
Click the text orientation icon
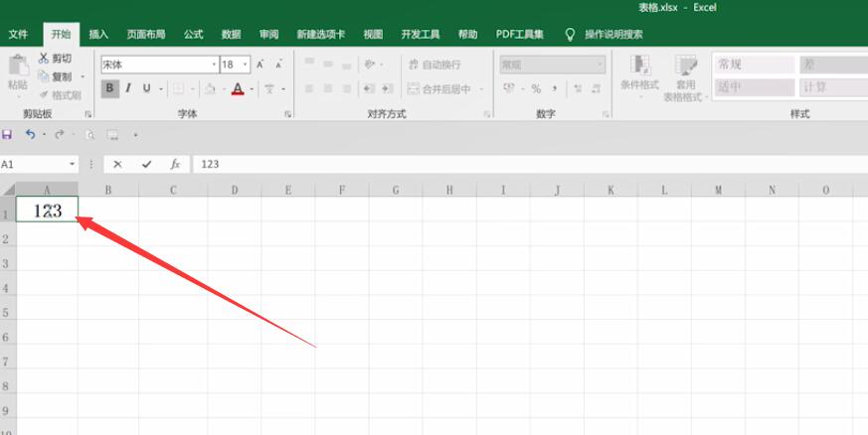pyautogui.click(x=370, y=65)
